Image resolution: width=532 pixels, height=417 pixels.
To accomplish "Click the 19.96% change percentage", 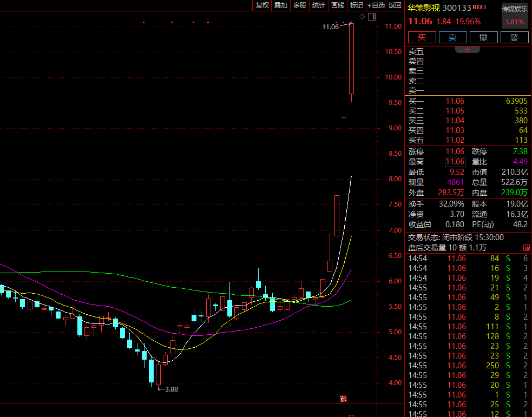I will (468, 22).
